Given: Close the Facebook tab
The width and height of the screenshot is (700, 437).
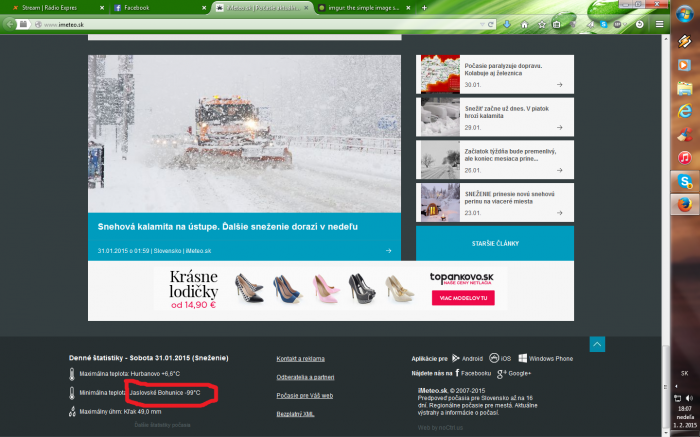Looking at the screenshot, I should pos(204,8).
